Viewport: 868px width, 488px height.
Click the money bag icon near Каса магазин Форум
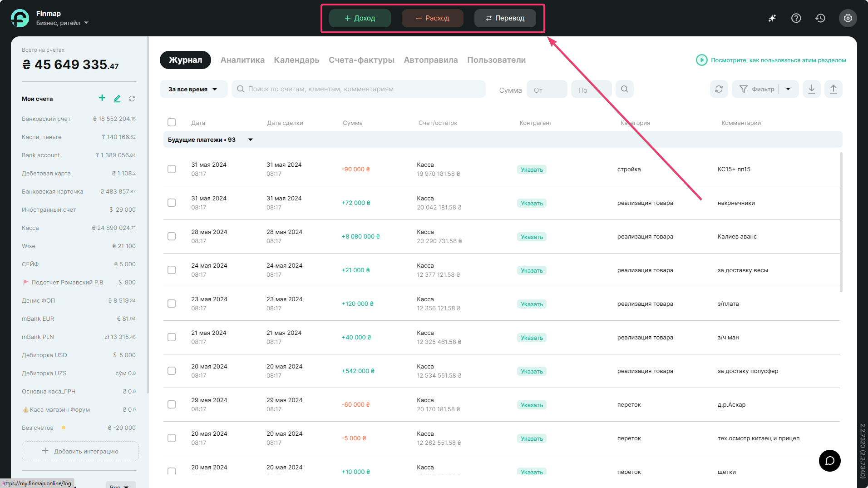[x=25, y=410]
